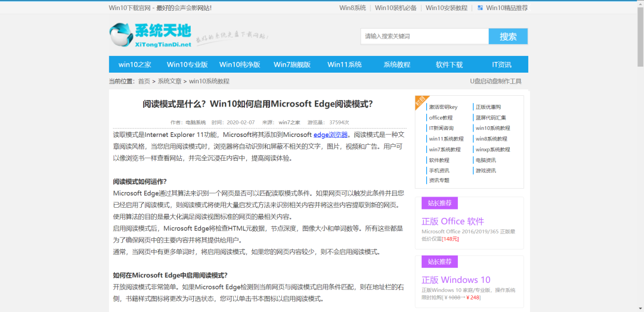Open 正版优惠购 in the sidebar
The width and height of the screenshot is (644, 312).
tap(488, 107)
